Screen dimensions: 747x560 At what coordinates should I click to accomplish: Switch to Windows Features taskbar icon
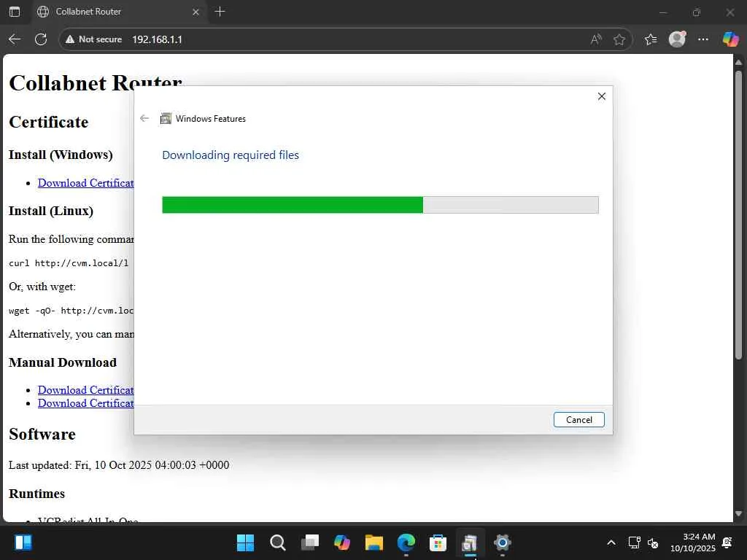pos(471,542)
